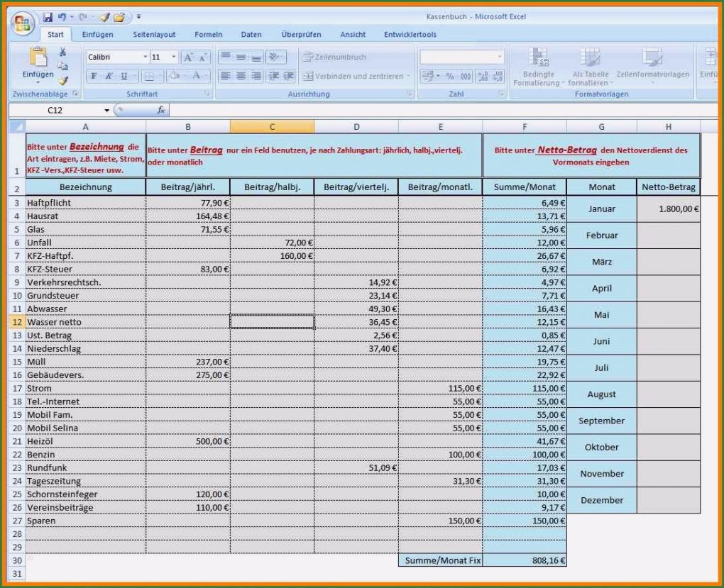The image size is (724, 588).
Task: Click the Undo arrow in Quick Access Toolbar
Action: coord(62,17)
